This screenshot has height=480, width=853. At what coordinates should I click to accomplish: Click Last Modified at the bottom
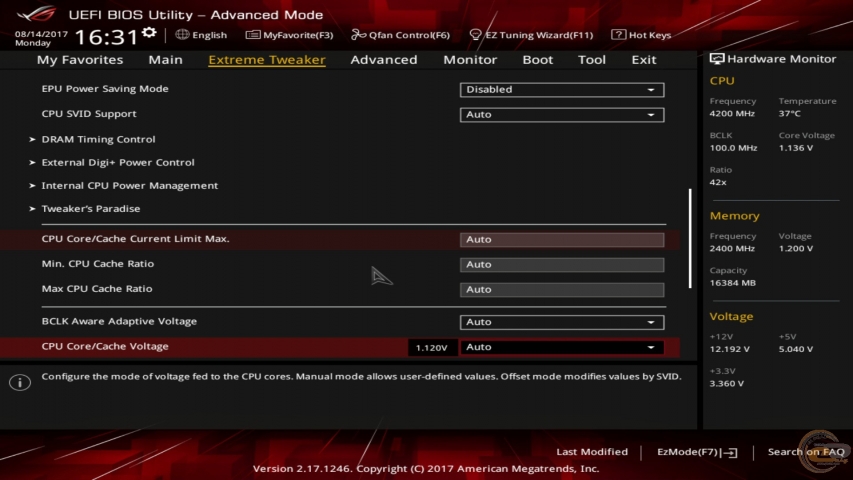pos(592,452)
